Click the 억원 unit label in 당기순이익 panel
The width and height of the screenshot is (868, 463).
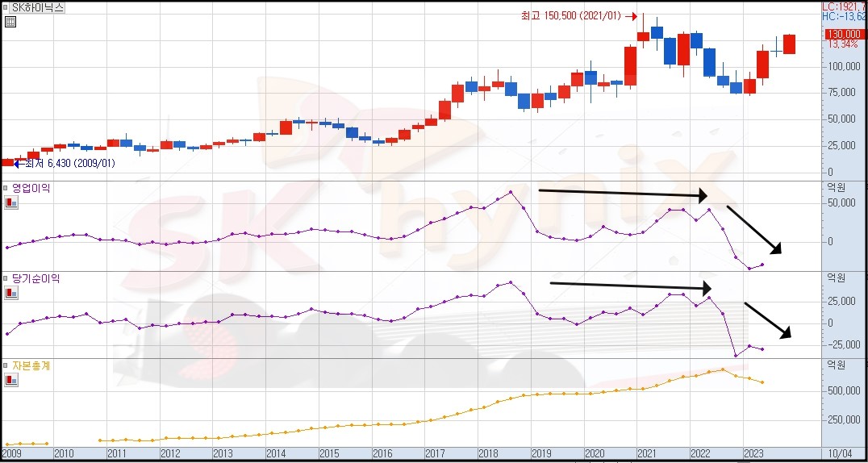click(x=836, y=278)
